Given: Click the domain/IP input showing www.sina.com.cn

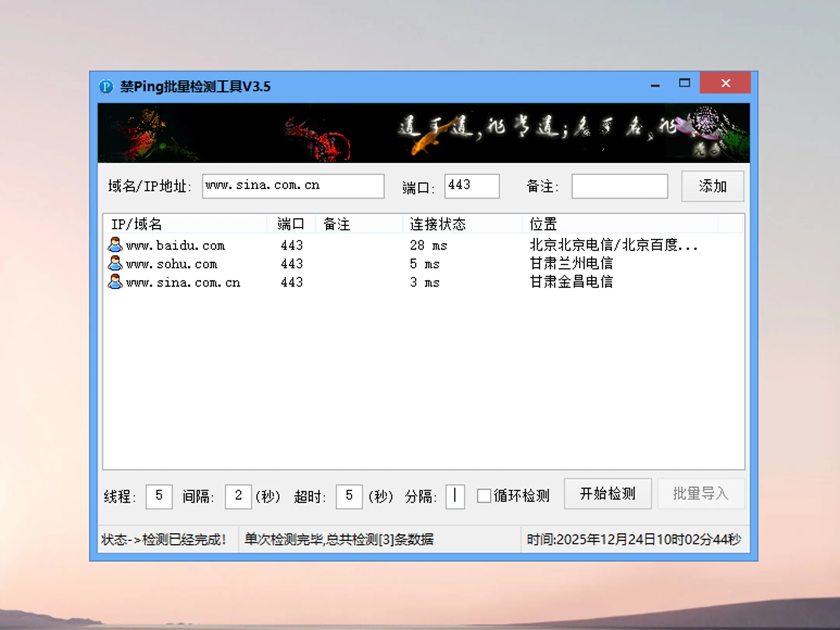Looking at the screenshot, I should coord(293,186).
